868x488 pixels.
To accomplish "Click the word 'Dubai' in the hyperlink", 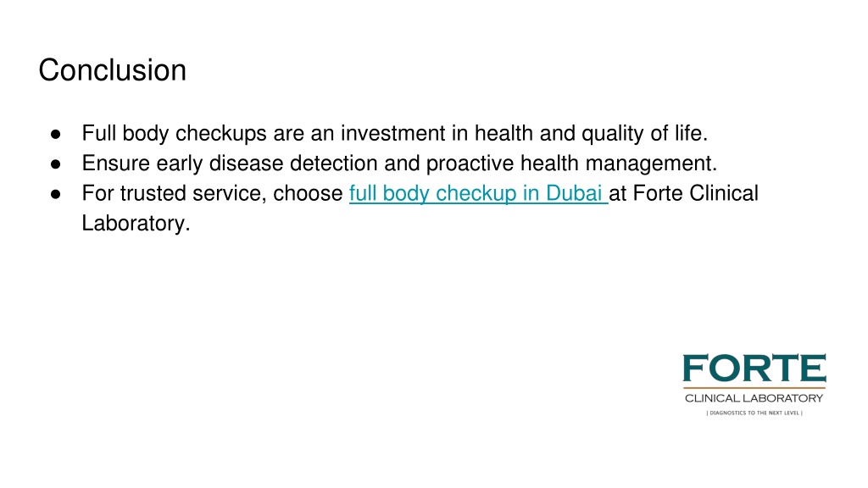I will (574, 193).
